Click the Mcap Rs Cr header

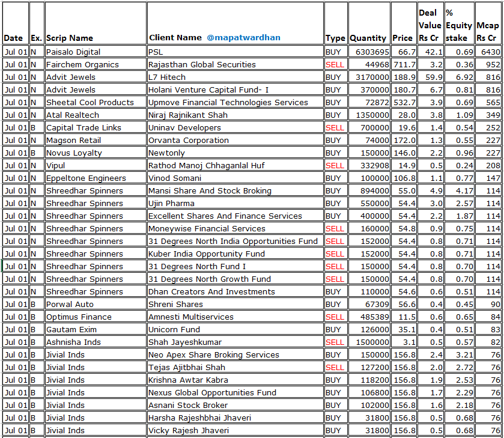(x=488, y=23)
